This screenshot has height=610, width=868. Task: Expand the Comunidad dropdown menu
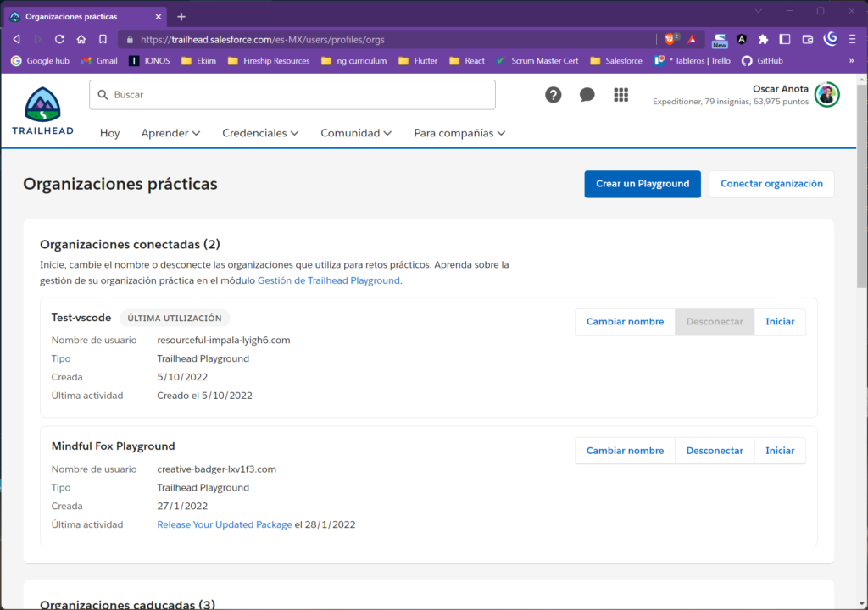(x=356, y=133)
